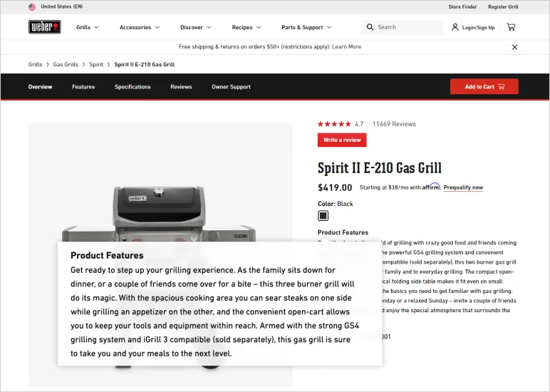
Task: Open the Prequalify now link
Action: click(x=463, y=187)
